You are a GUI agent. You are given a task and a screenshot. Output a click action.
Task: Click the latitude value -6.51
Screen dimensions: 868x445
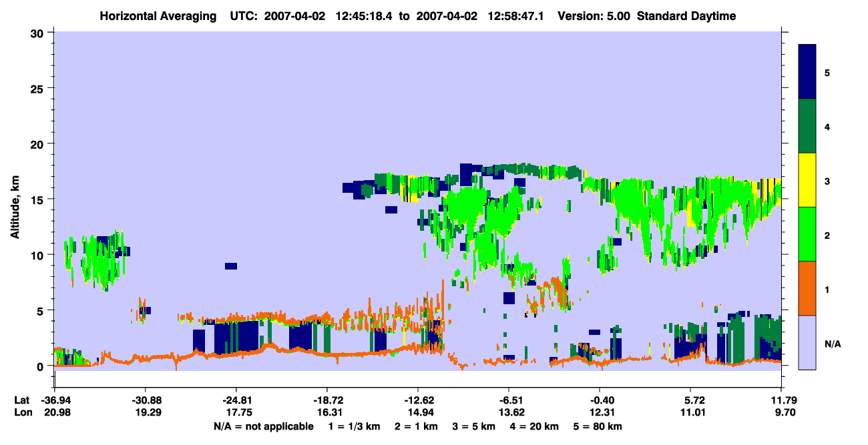pyautogui.click(x=509, y=400)
